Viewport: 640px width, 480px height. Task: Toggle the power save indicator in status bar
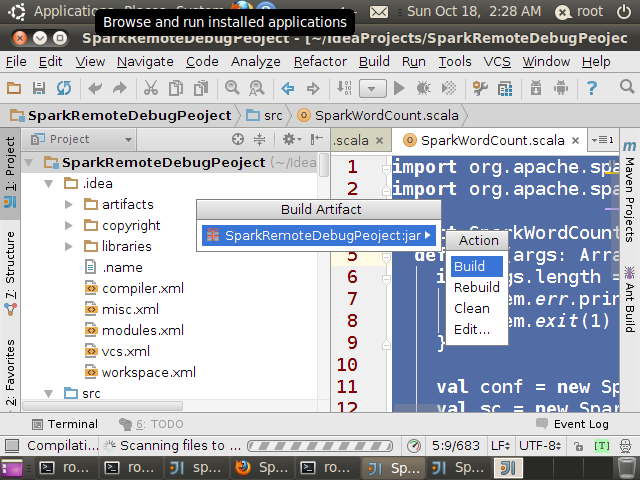click(414, 446)
